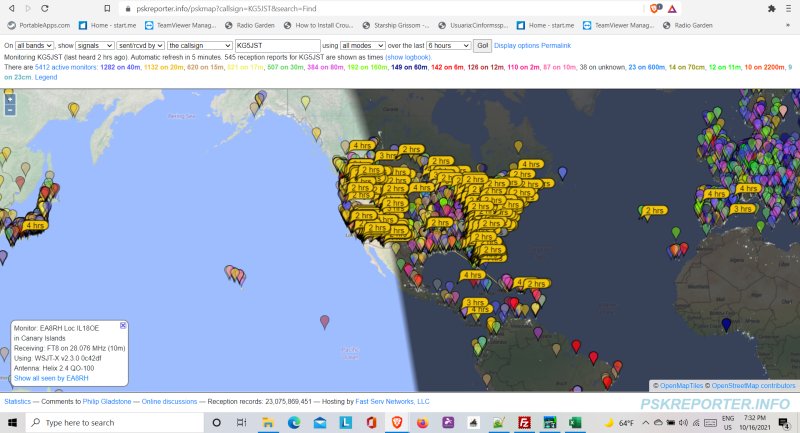Open the 'all bands' dropdown

click(34, 45)
